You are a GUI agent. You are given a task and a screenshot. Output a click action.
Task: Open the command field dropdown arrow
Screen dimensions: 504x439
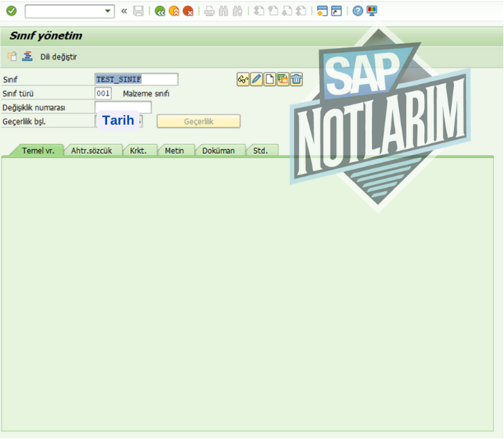pyautogui.click(x=108, y=12)
